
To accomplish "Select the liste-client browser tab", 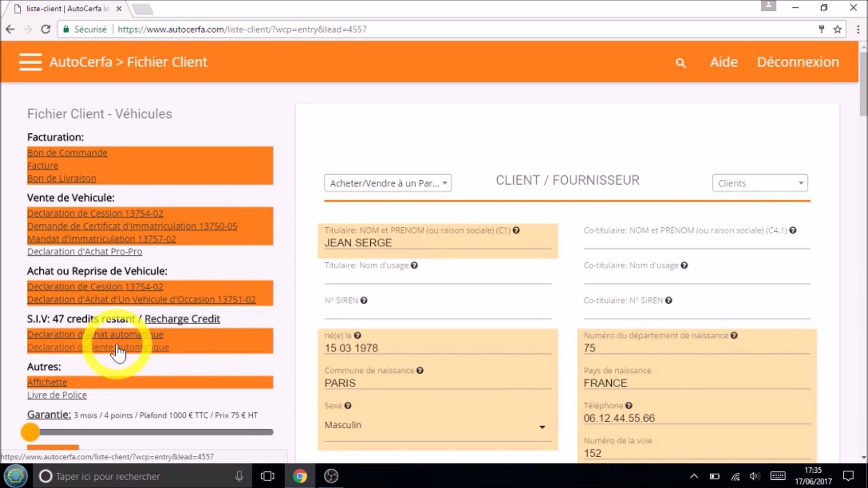I will (68, 9).
